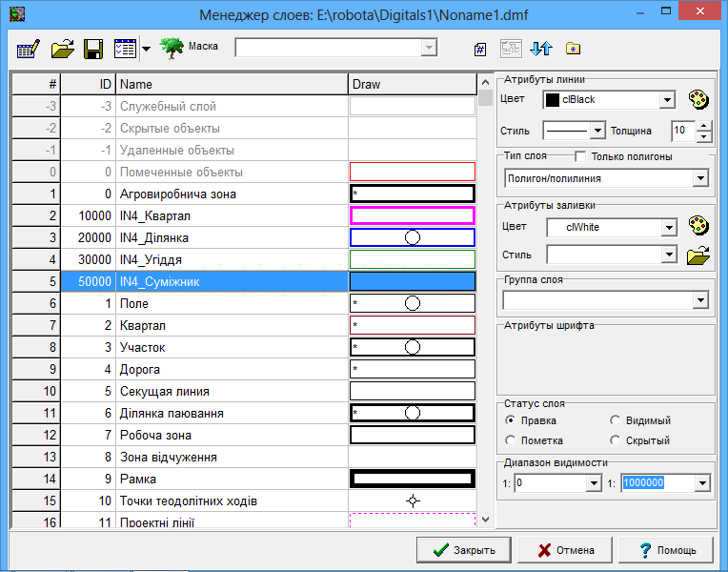
Task: Click the Draw column header
Action: tap(413, 84)
